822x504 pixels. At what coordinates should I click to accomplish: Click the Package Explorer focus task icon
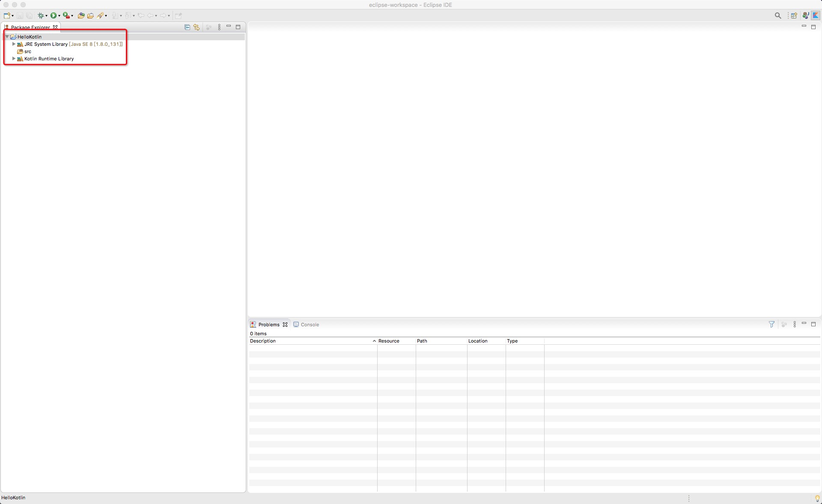point(208,27)
